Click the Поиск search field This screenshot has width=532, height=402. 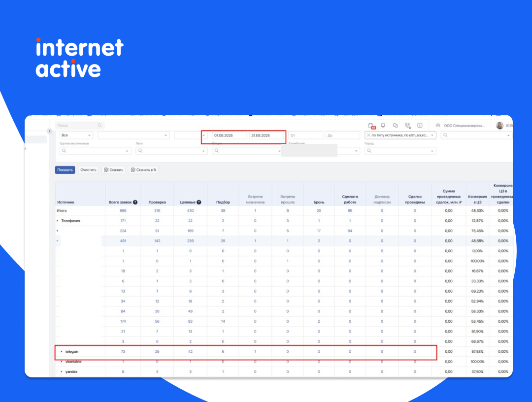[x=79, y=126]
